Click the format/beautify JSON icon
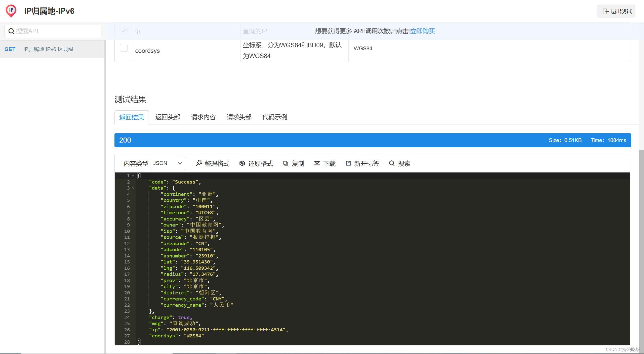Image resolution: width=644 pixels, height=354 pixels. [199, 163]
